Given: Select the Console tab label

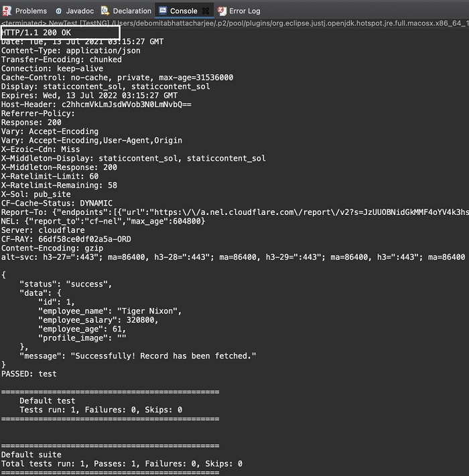Looking at the screenshot, I should coord(184,11).
